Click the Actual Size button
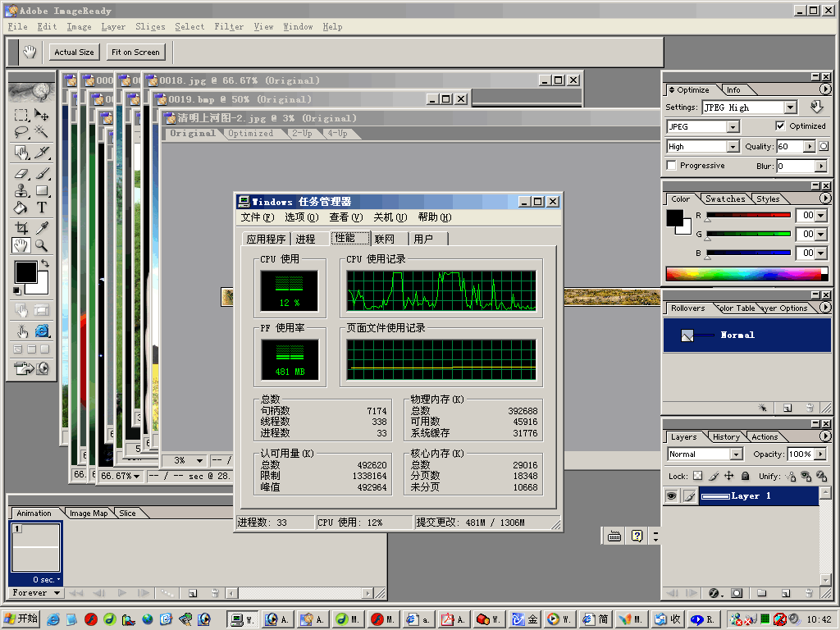The width and height of the screenshot is (840, 630). 74,52
